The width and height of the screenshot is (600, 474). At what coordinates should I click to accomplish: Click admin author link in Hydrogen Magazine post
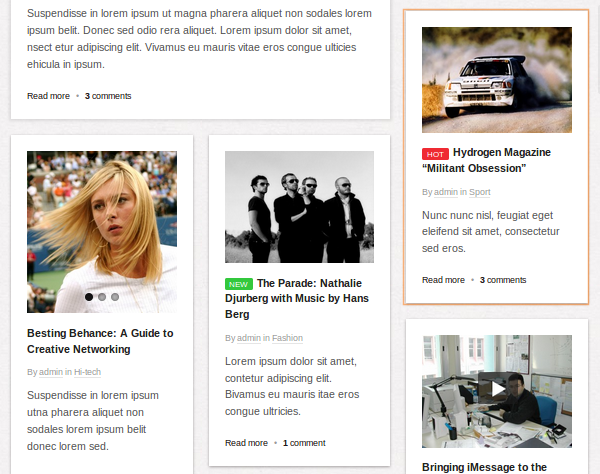pos(446,192)
